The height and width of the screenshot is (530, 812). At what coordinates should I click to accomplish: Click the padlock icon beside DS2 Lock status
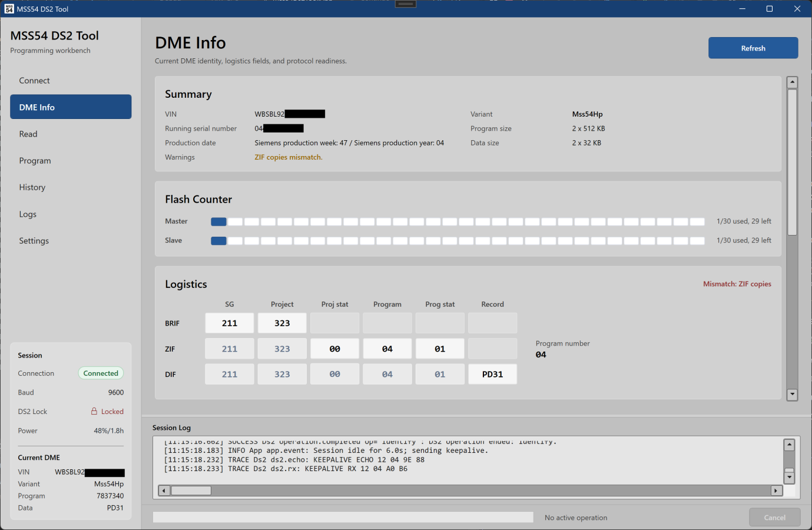click(x=94, y=411)
